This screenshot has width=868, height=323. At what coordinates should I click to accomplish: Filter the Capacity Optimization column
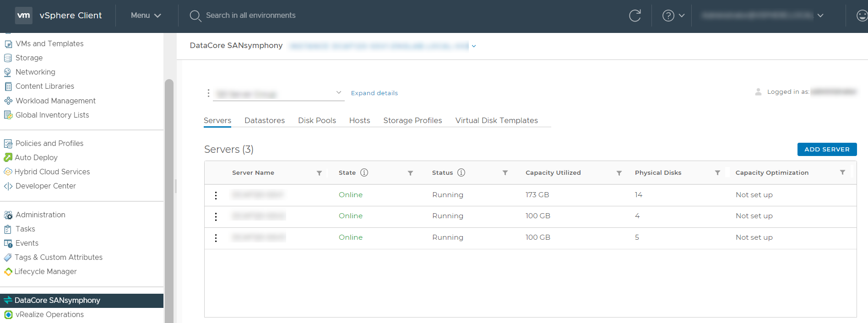[x=842, y=172]
